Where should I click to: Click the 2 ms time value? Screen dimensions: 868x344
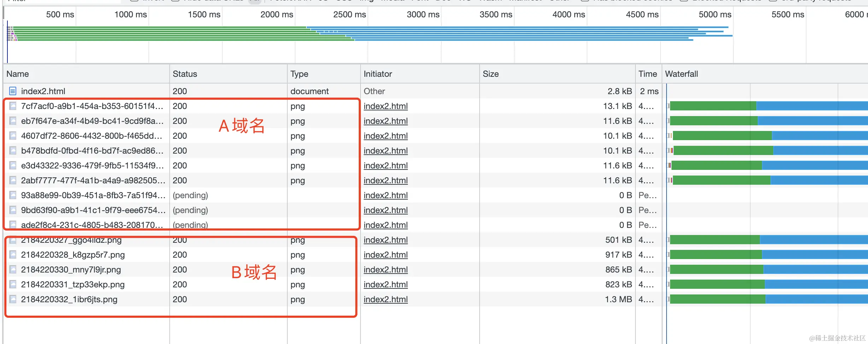pos(649,91)
